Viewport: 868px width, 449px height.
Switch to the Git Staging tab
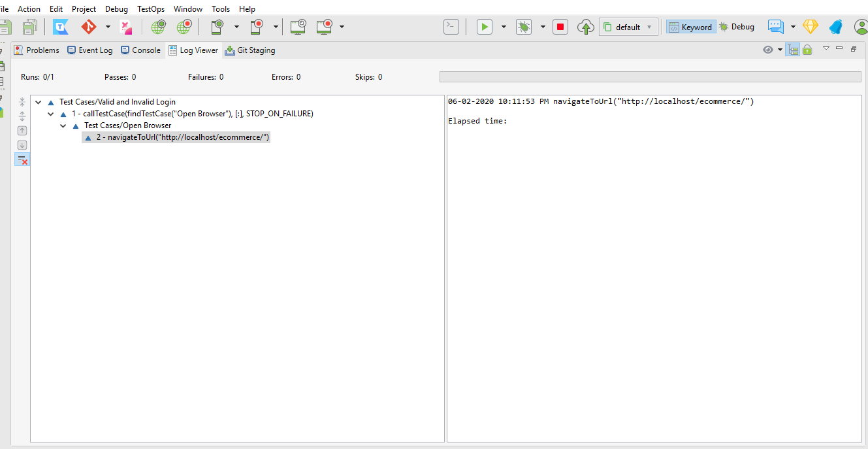tap(250, 50)
